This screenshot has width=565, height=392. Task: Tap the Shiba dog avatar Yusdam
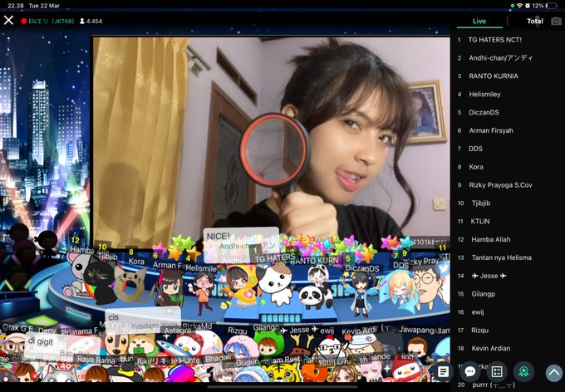(142, 345)
